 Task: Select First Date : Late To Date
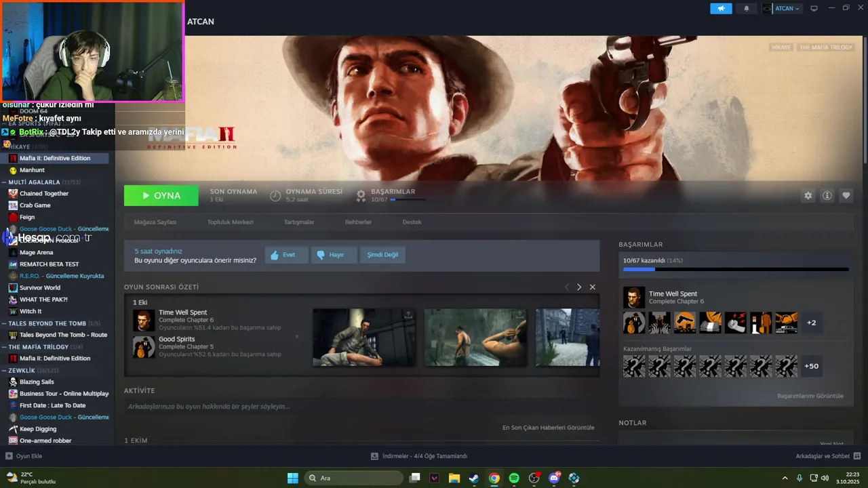52,405
